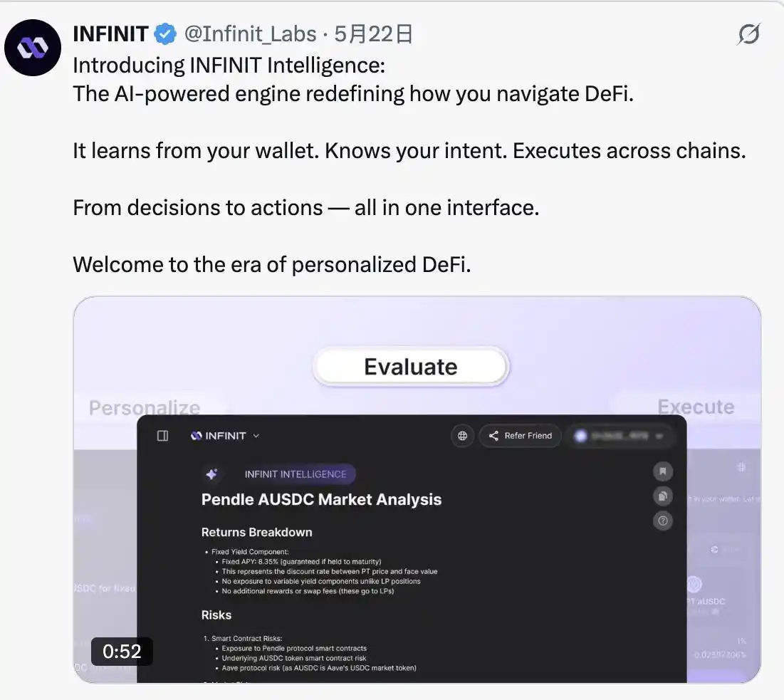Open the Grok icon at tweet corner
Viewport: 784px width, 700px height.
[748, 34]
